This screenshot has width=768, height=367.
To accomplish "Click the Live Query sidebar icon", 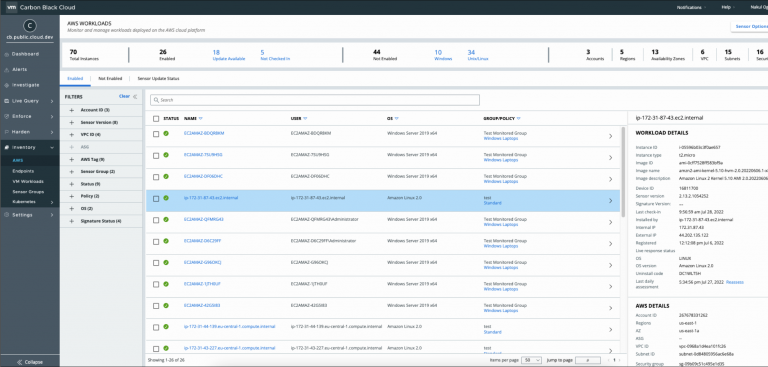I will coord(6,101).
